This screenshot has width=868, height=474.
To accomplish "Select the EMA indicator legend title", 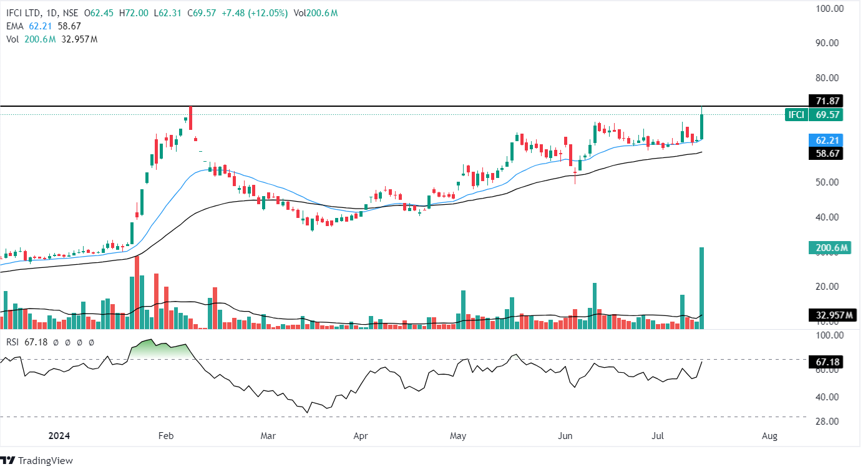I will click(14, 26).
